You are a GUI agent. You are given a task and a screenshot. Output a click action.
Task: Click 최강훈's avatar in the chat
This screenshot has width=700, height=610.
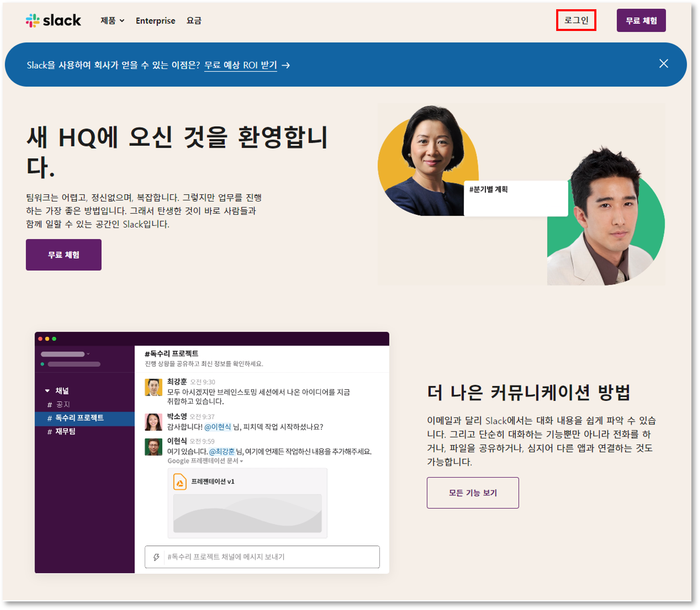tap(153, 387)
